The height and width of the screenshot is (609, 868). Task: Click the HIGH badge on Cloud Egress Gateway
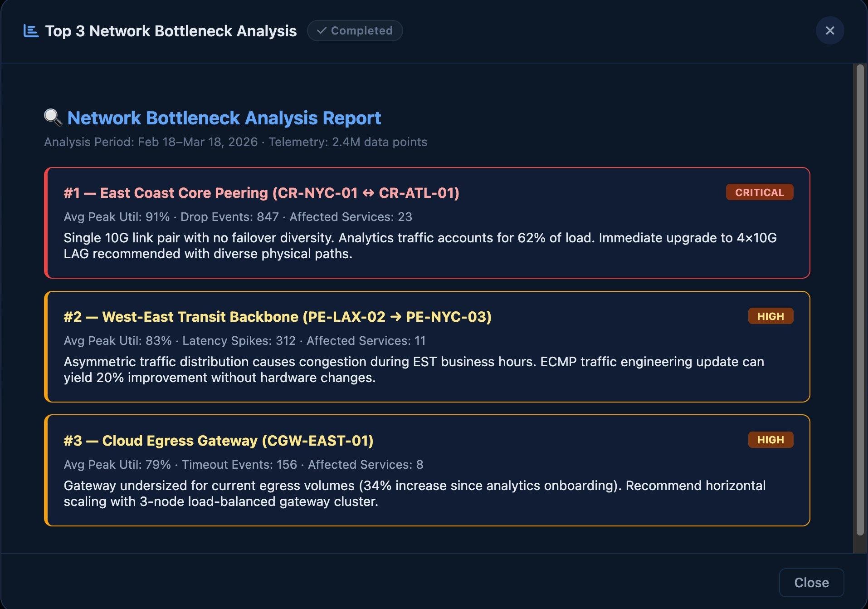click(770, 440)
